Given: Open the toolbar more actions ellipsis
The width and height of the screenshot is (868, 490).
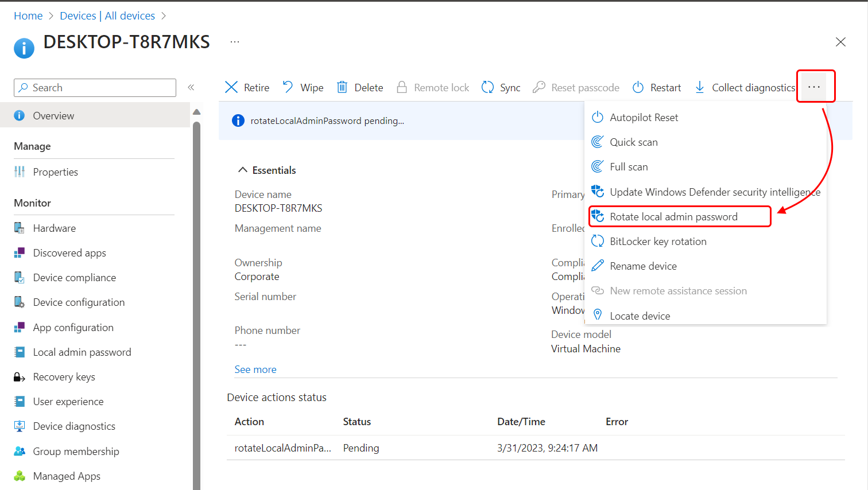Looking at the screenshot, I should click(814, 87).
